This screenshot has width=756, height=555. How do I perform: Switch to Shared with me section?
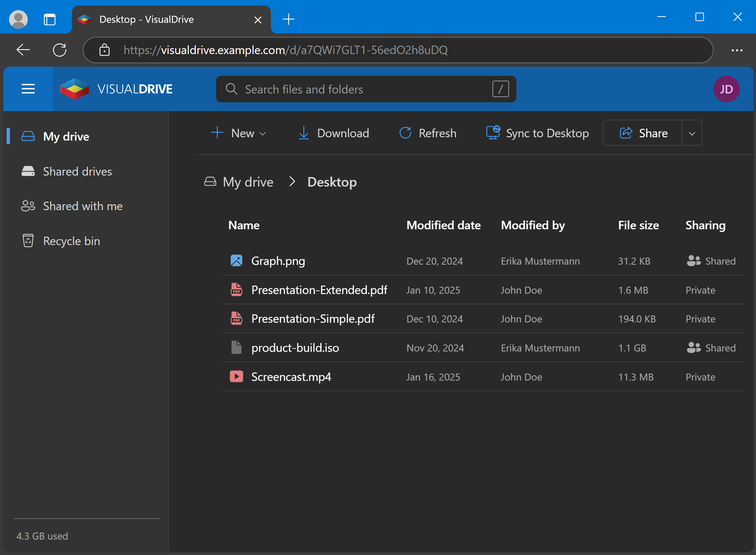pyautogui.click(x=82, y=206)
